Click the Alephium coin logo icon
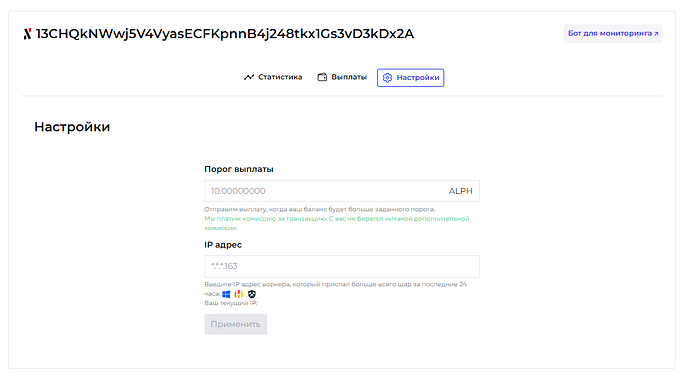The image size is (690, 382). 27,34
